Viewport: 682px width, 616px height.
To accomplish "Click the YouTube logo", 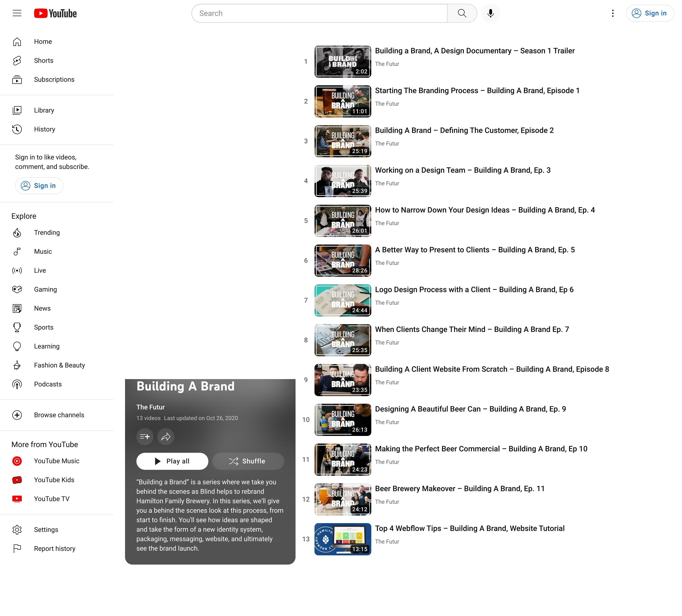I will coord(55,13).
